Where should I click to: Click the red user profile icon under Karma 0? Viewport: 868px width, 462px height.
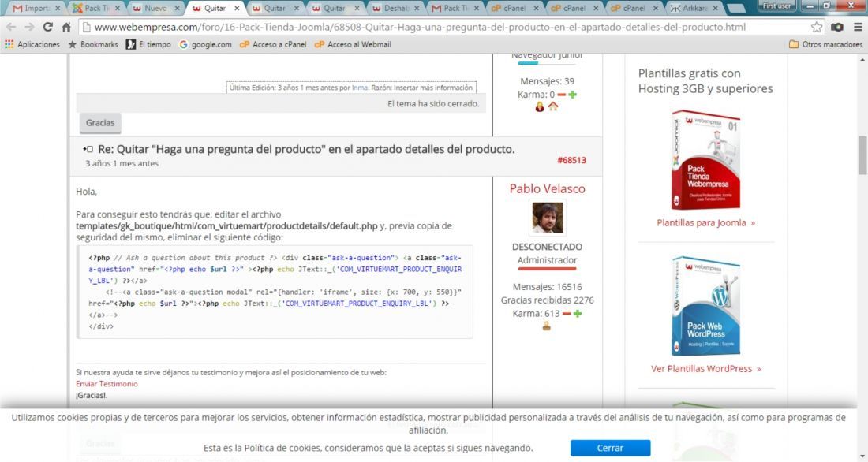click(540, 106)
